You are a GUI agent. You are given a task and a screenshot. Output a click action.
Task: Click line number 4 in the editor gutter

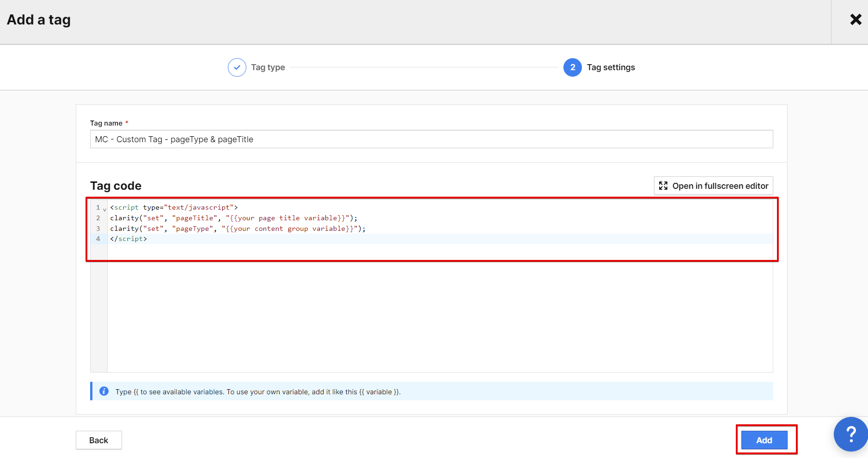point(98,239)
